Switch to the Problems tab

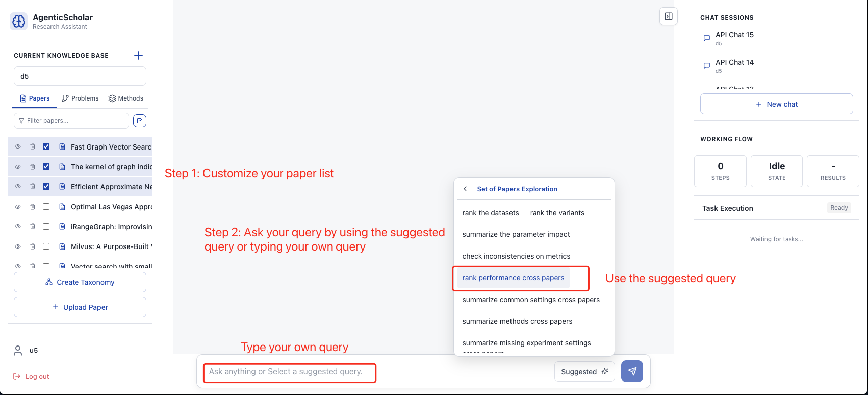tap(80, 98)
